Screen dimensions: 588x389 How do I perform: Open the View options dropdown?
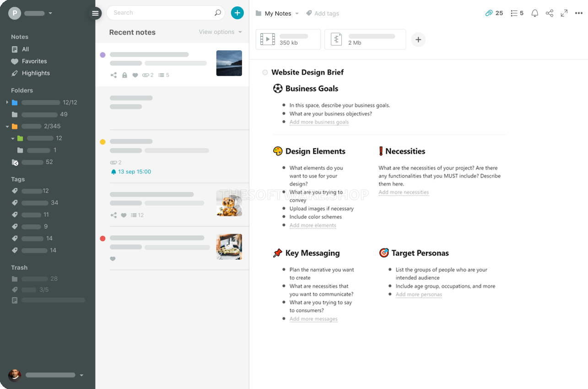[x=220, y=32]
